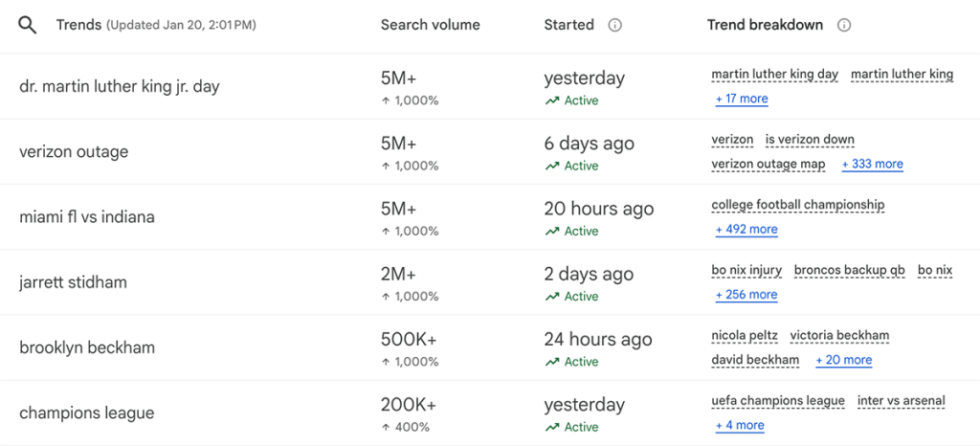Expand the '+ 256 more' stidham terms
980x446 pixels.
pyautogui.click(x=746, y=295)
